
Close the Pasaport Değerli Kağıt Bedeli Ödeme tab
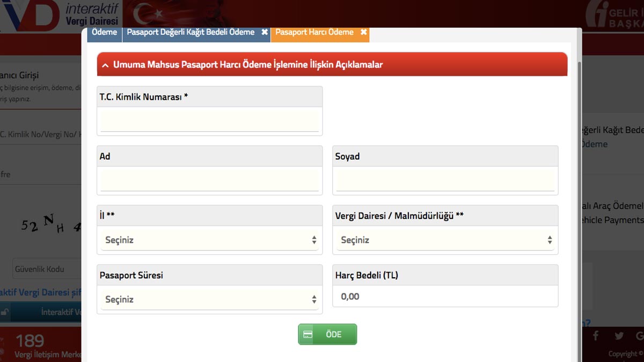coord(265,32)
